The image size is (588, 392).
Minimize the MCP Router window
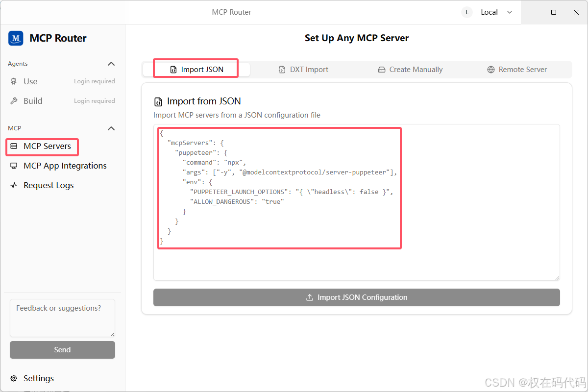click(x=531, y=12)
